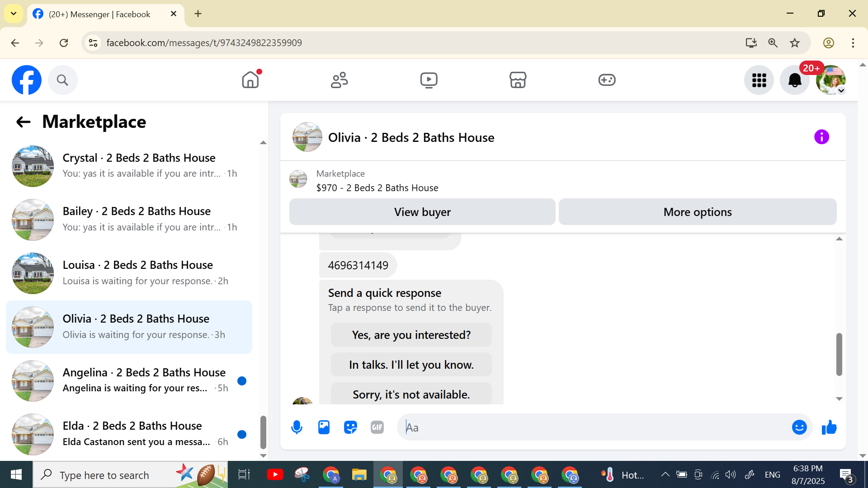
Task: Open Bailey's 2 Beds 2 Baths chat
Action: [x=129, y=220]
